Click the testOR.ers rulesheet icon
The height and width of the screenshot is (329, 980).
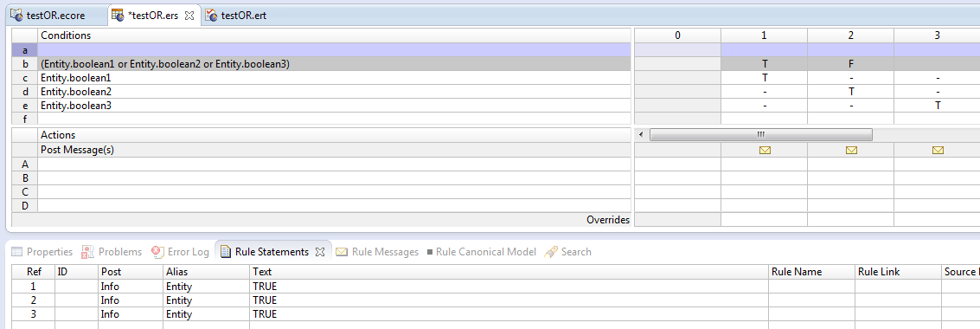tap(118, 15)
